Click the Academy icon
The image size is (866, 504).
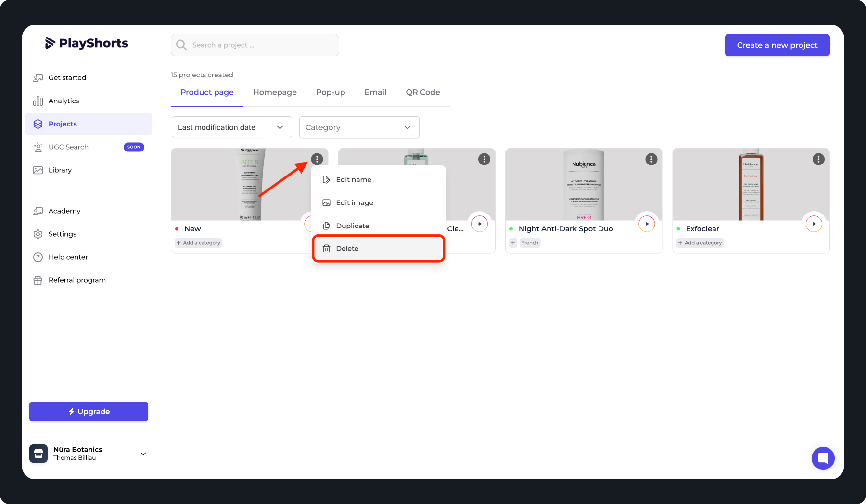pyautogui.click(x=38, y=211)
